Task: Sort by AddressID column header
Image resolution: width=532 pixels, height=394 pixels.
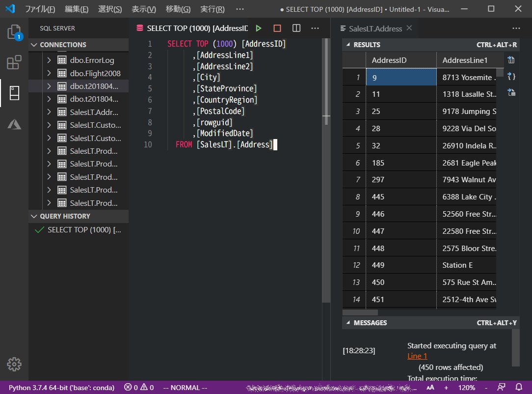Action: (x=401, y=60)
